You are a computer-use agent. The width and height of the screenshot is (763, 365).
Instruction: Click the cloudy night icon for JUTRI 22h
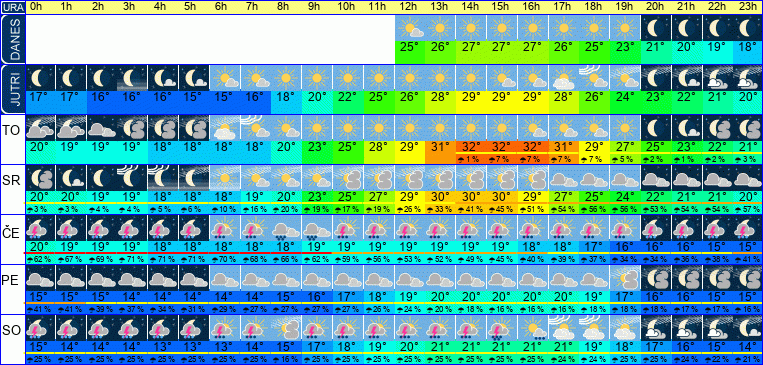click(717, 78)
